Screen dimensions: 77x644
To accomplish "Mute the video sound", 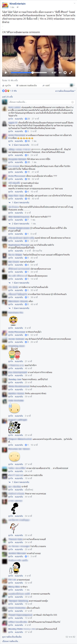I will 60,73.
